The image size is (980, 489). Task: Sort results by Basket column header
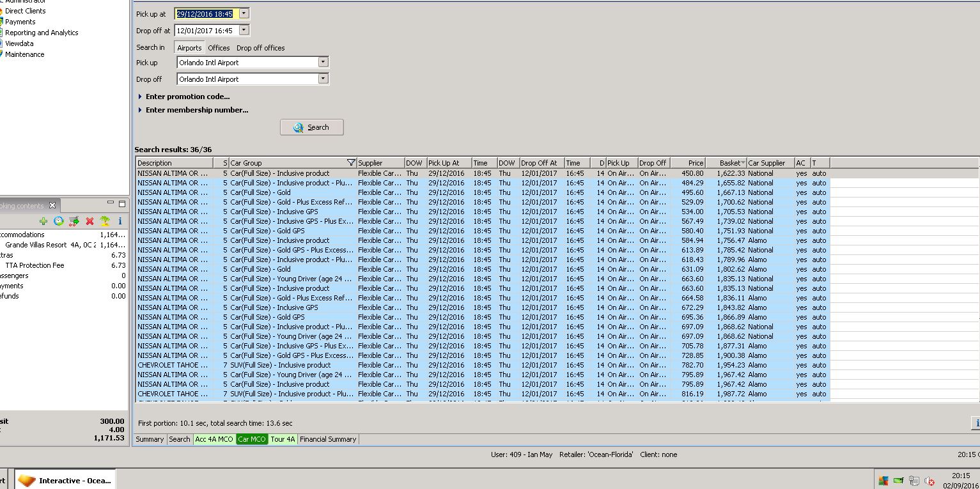729,163
